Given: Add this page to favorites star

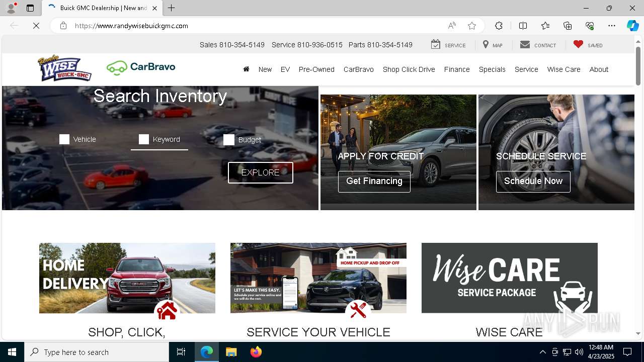Looking at the screenshot, I should (x=471, y=26).
